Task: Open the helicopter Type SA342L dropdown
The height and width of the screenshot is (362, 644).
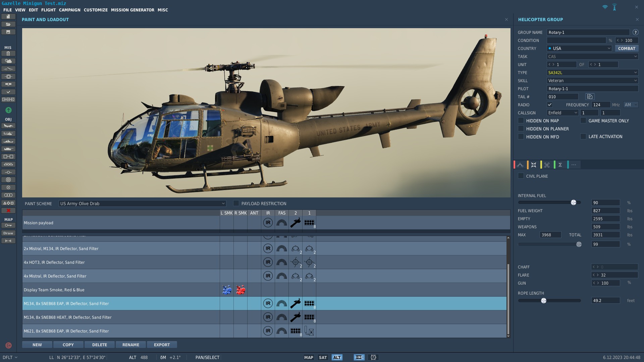Action: tap(592, 72)
